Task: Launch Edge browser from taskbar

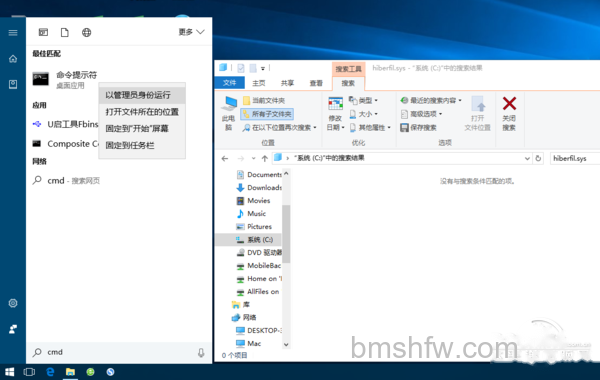Action: 50,372
